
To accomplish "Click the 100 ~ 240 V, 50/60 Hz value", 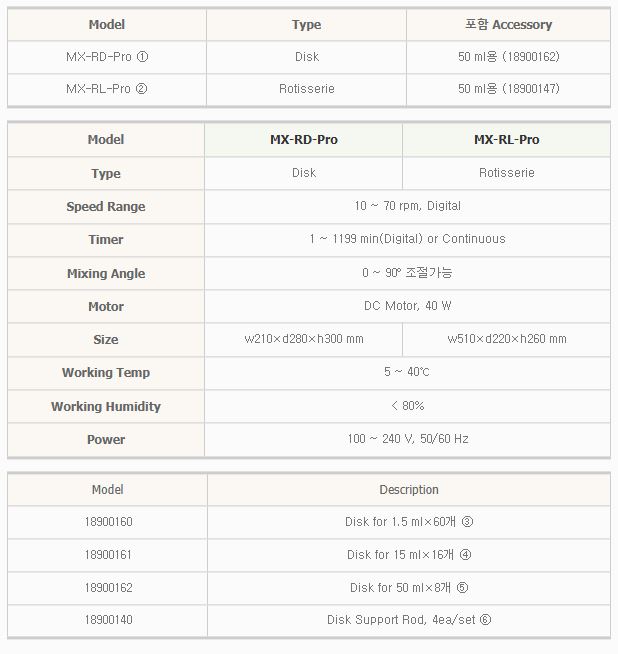I will pyautogui.click(x=407, y=439).
